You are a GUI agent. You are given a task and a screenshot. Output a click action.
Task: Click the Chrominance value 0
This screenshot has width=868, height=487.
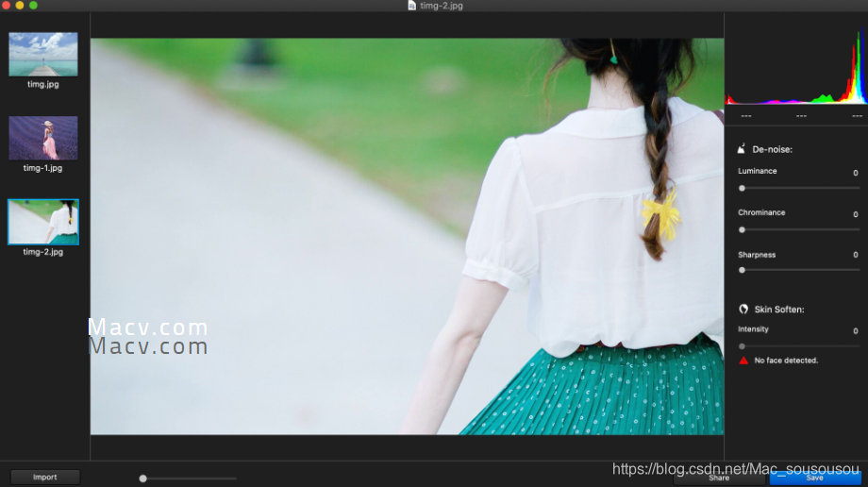click(856, 214)
